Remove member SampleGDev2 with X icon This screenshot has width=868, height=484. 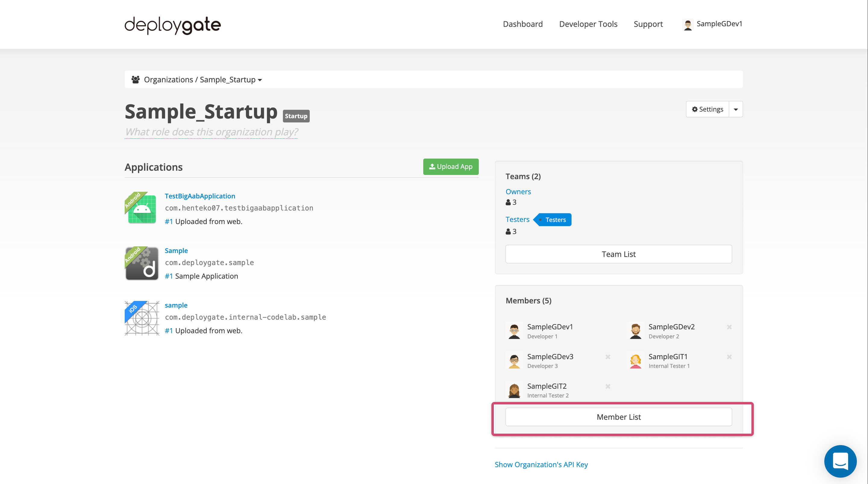pyautogui.click(x=729, y=327)
